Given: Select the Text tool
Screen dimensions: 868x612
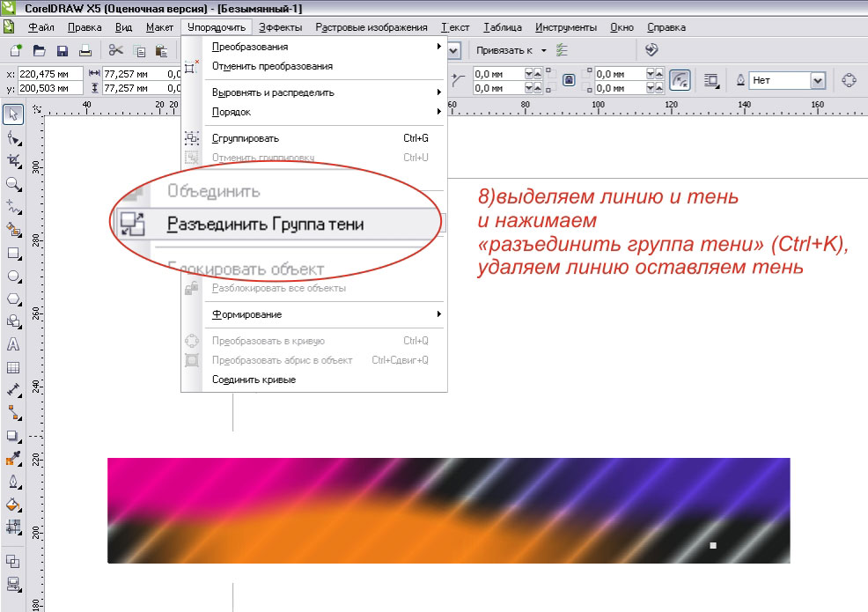Looking at the screenshot, I should pos(13,344).
